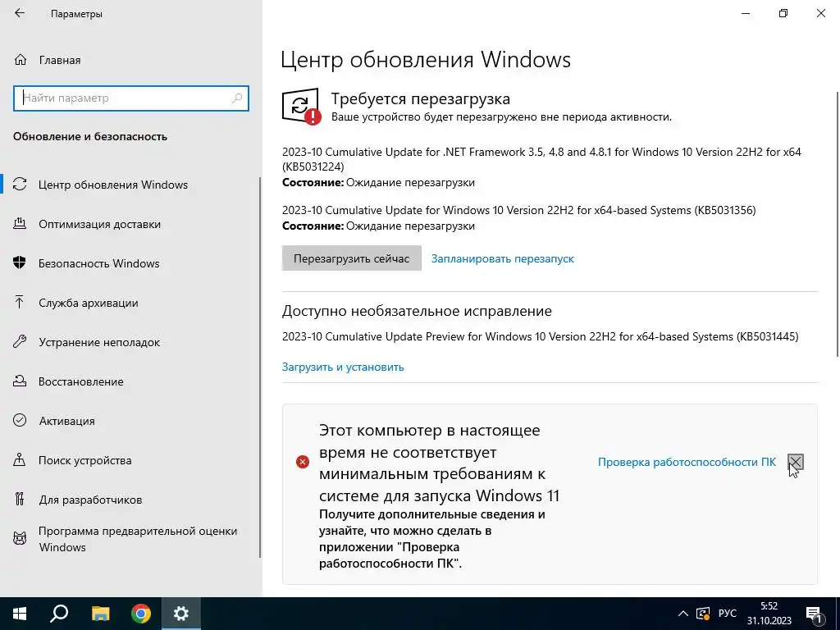Open the Windows Start menu

point(20,614)
